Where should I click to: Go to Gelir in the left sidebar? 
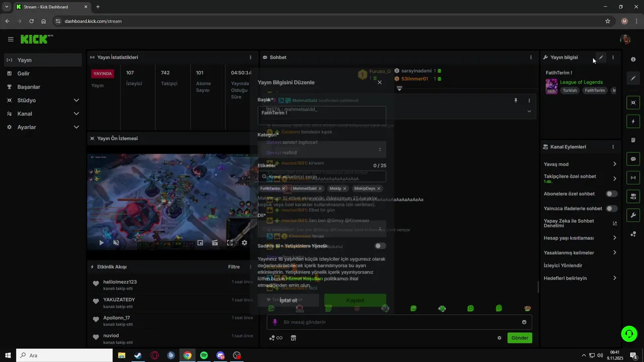[x=43, y=73]
